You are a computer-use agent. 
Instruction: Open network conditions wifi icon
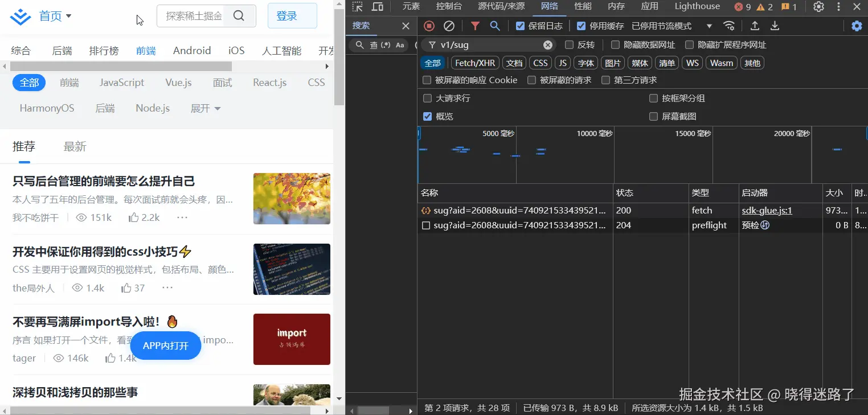pyautogui.click(x=729, y=26)
